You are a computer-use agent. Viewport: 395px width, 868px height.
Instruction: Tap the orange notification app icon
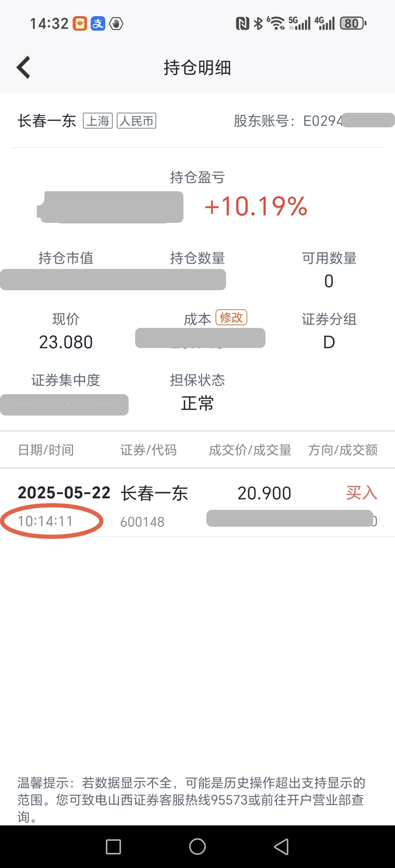click(x=80, y=24)
